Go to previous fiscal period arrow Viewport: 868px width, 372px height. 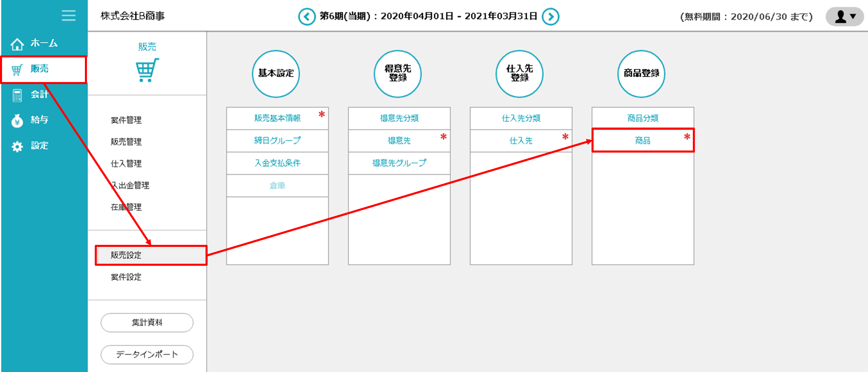(x=306, y=17)
